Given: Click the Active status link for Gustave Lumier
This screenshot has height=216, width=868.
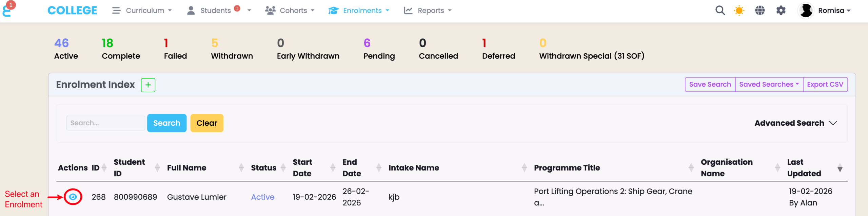Looking at the screenshot, I should [262, 197].
